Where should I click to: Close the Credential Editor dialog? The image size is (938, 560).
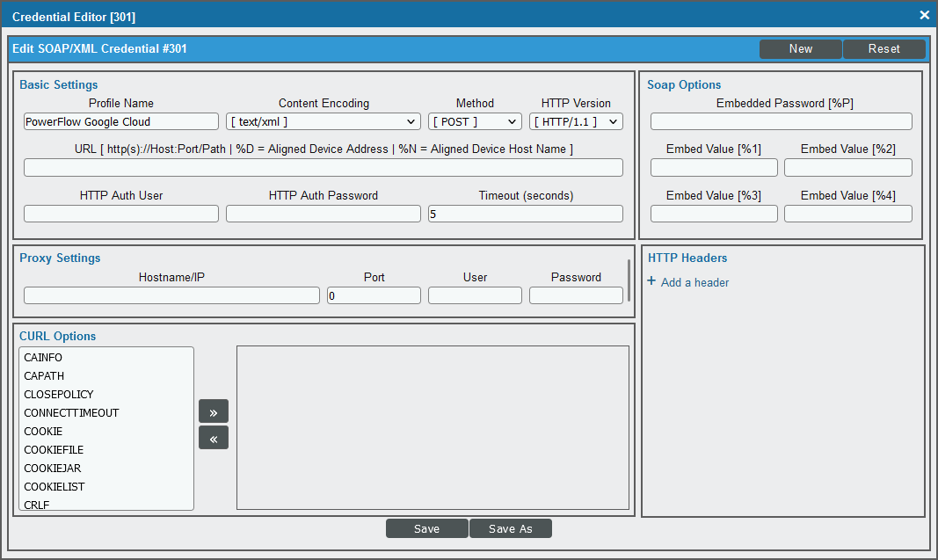(x=924, y=16)
